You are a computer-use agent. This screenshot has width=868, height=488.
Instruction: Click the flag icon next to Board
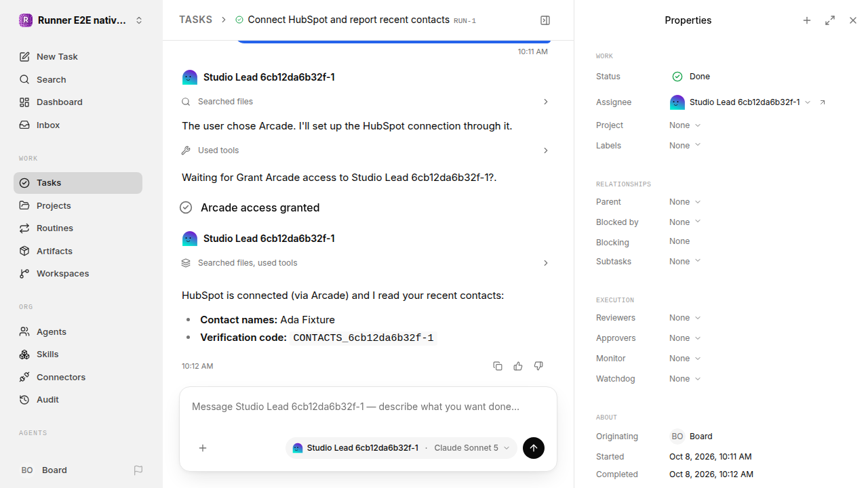pos(138,470)
